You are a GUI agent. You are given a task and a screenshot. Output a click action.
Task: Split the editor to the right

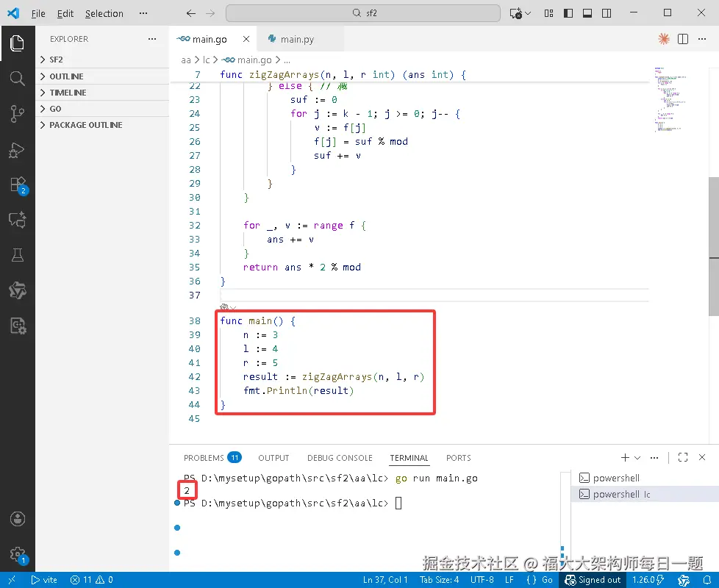(683, 39)
